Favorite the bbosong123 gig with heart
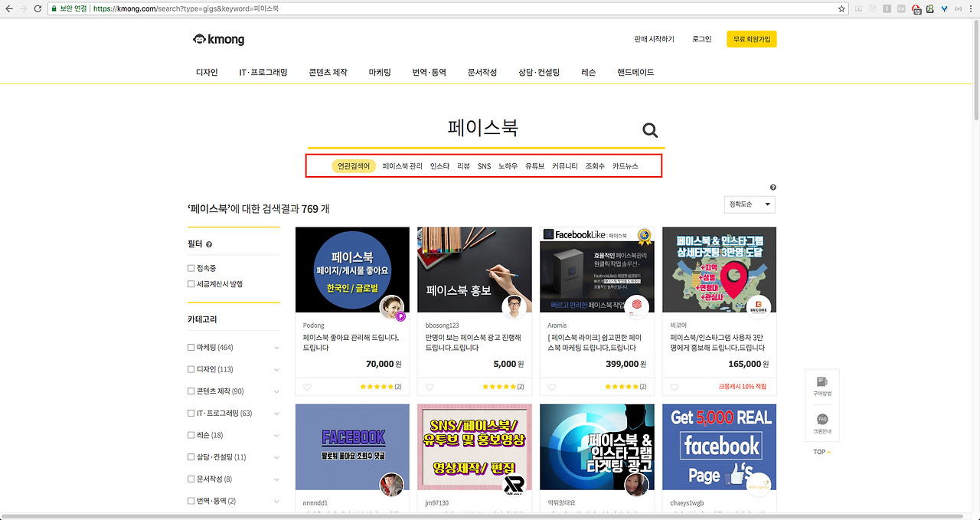Screen dimensions: 980x520 430,387
